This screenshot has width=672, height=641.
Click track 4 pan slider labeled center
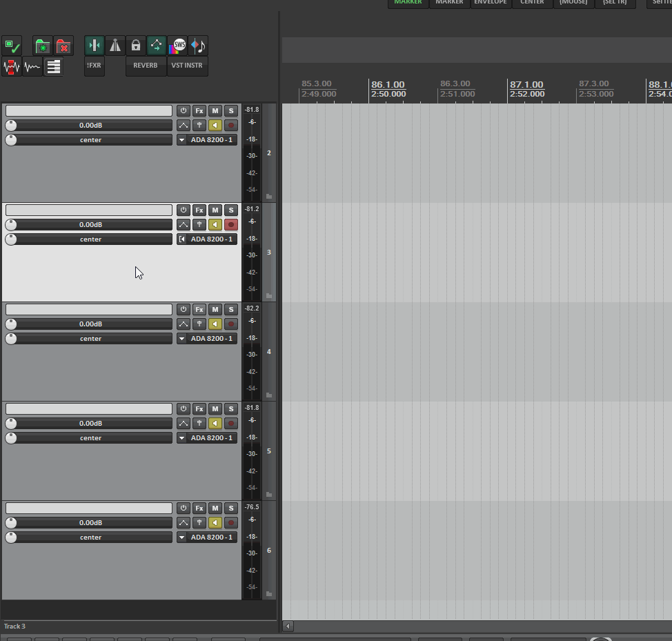pyautogui.click(x=89, y=339)
